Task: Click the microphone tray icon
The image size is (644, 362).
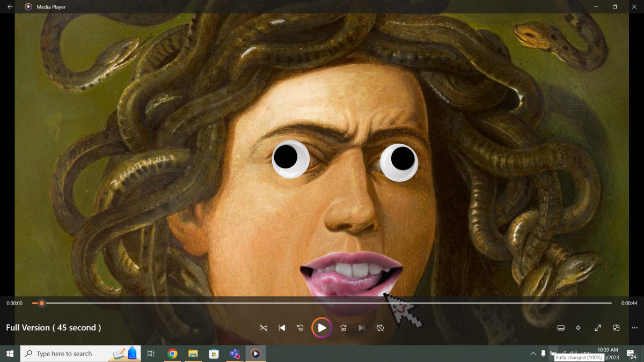Action: coord(543,353)
